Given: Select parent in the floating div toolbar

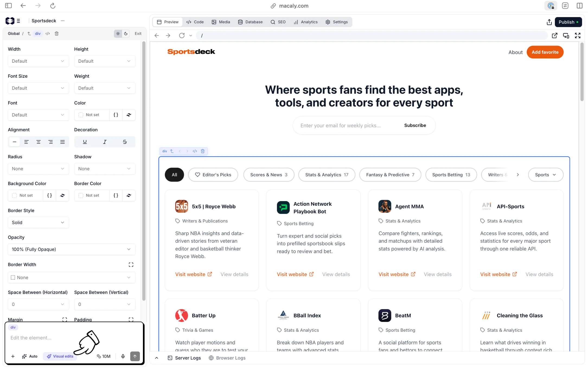Looking at the screenshot, I should (172, 151).
